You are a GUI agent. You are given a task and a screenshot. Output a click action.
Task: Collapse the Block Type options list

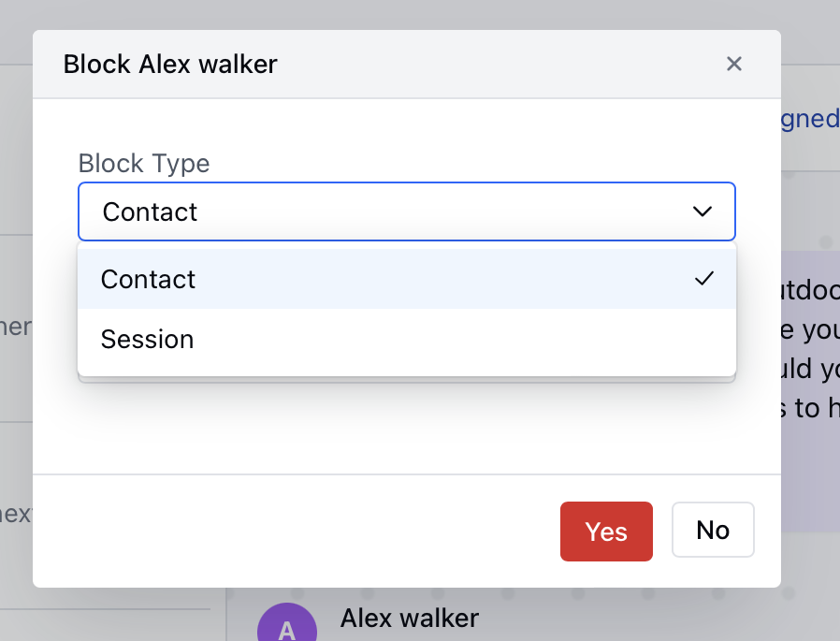[702, 211]
